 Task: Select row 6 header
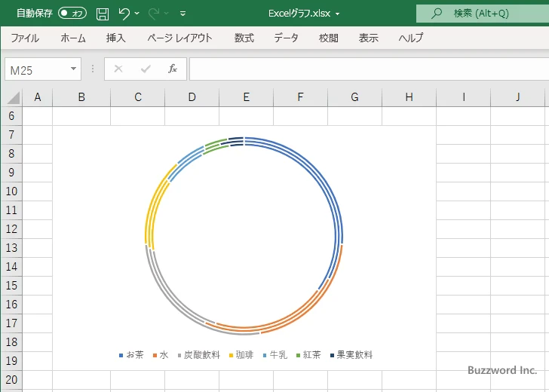(11, 116)
